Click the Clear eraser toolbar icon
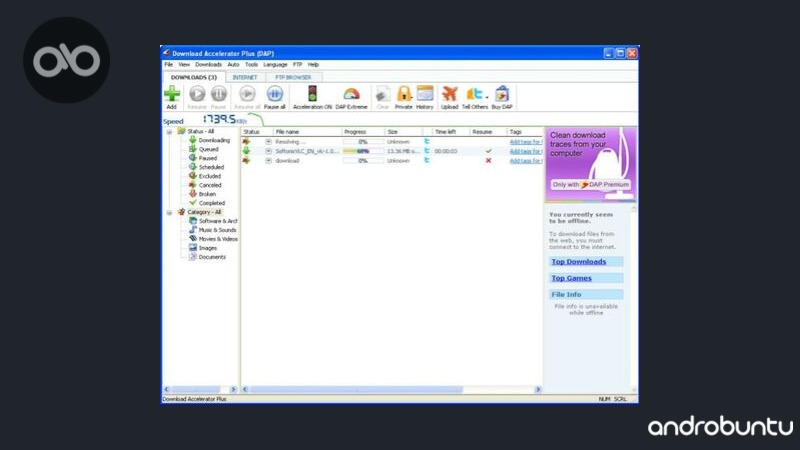This screenshot has height=450, width=800. point(383,95)
